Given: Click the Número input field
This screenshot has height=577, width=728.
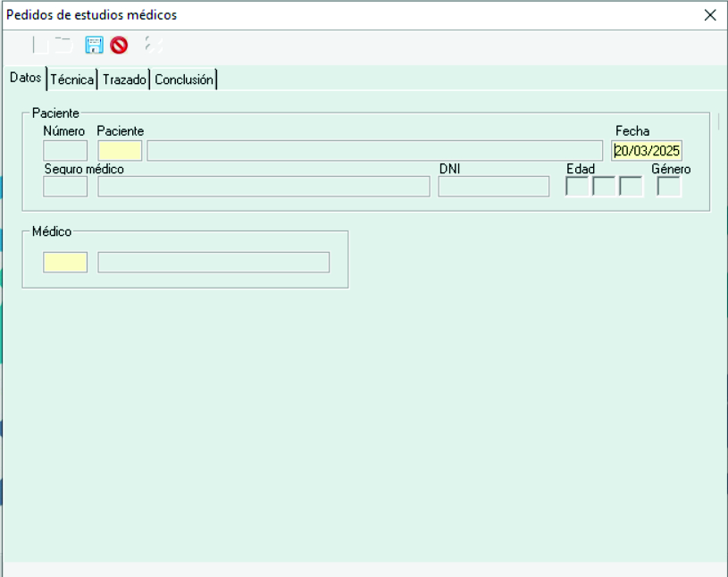Looking at the screenshot, I should pyautogui.click(x=65, y=150).
